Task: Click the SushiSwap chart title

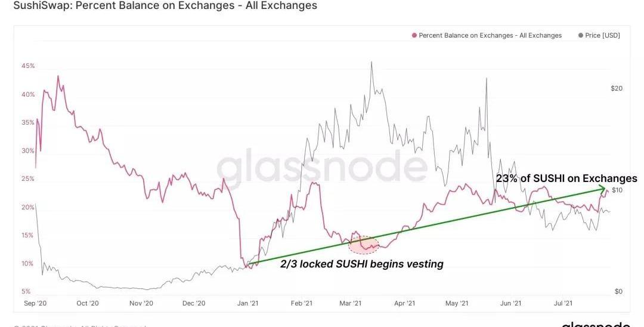Action: pos(160,6)
